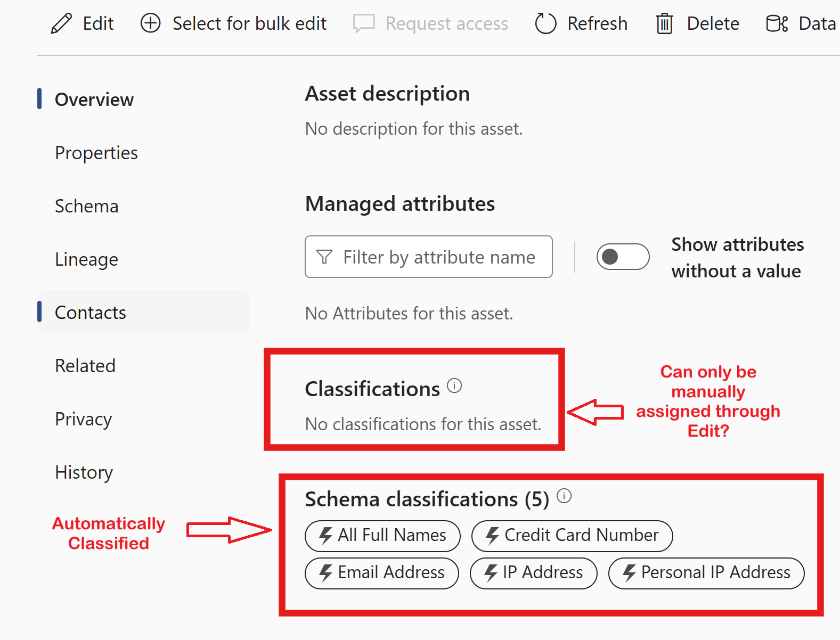This screenshot has height=640, width=840.
Task: Click the Request access speech bubble icon
Action: 364,23
